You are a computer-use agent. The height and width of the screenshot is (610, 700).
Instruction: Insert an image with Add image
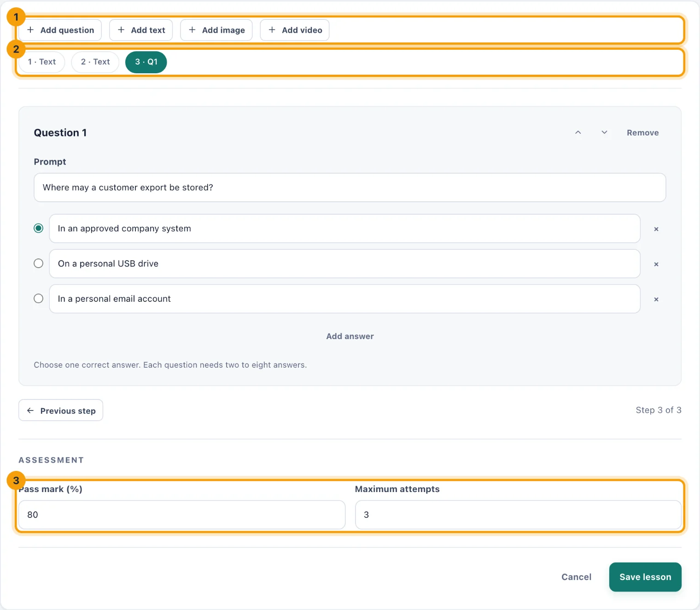pos(216,30)
